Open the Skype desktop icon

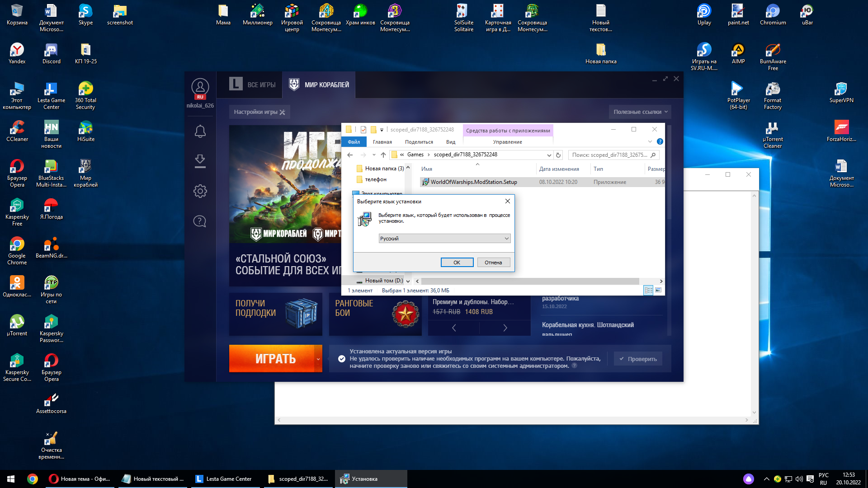[85, 14]
